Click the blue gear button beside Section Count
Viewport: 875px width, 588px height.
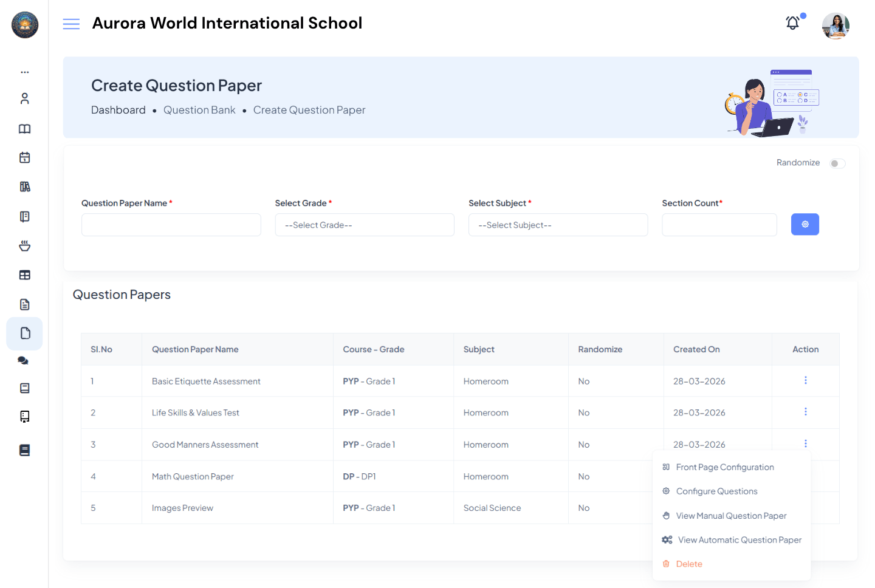pyautogui.click(x=805, y=224)
